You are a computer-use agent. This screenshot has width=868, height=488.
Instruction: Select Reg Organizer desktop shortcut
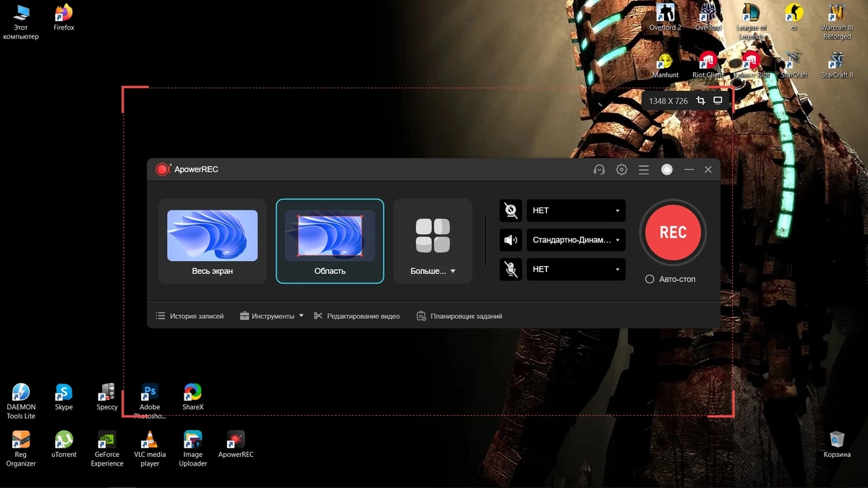pyautogui.click(x=21, y=449)
